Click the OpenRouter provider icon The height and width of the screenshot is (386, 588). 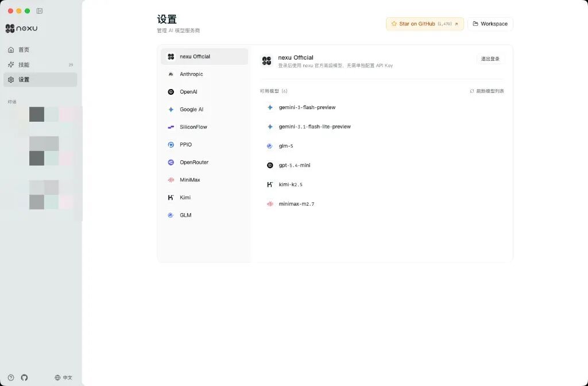[x=171, y=162]
